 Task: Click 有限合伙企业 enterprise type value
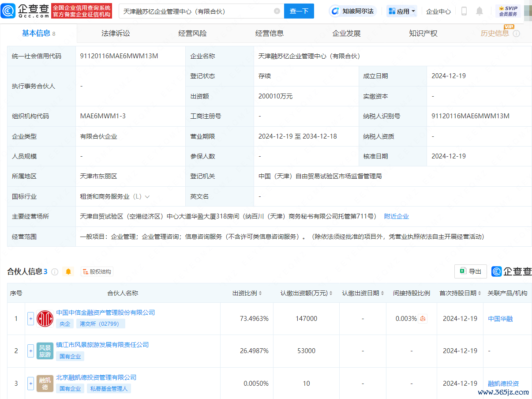[x=98, y=136]
